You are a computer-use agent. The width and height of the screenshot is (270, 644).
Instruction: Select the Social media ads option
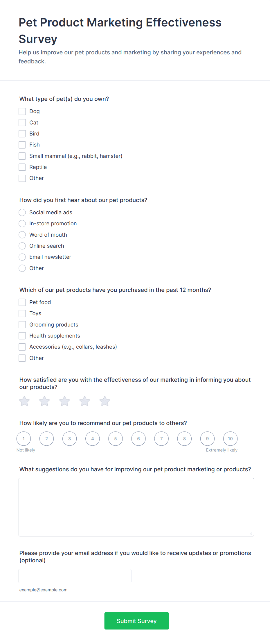click(x=22, y=213)
